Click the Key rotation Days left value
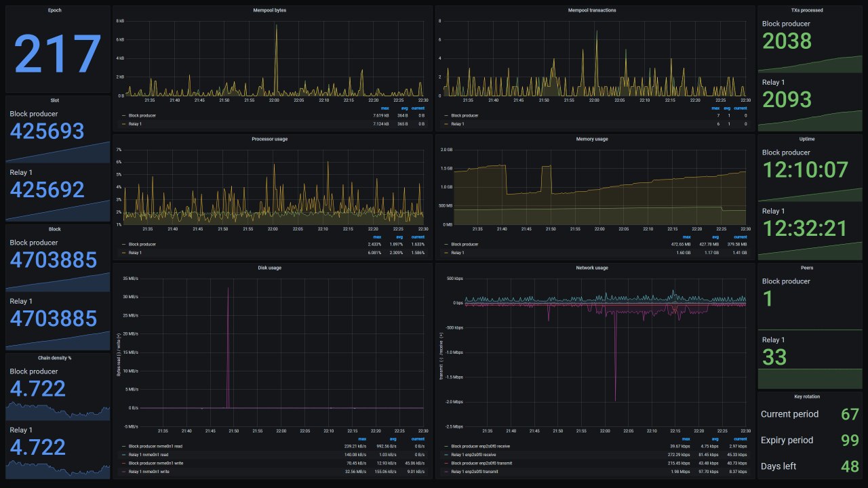The height and width of the screenshot is (488, 868). tap(850, 466)
